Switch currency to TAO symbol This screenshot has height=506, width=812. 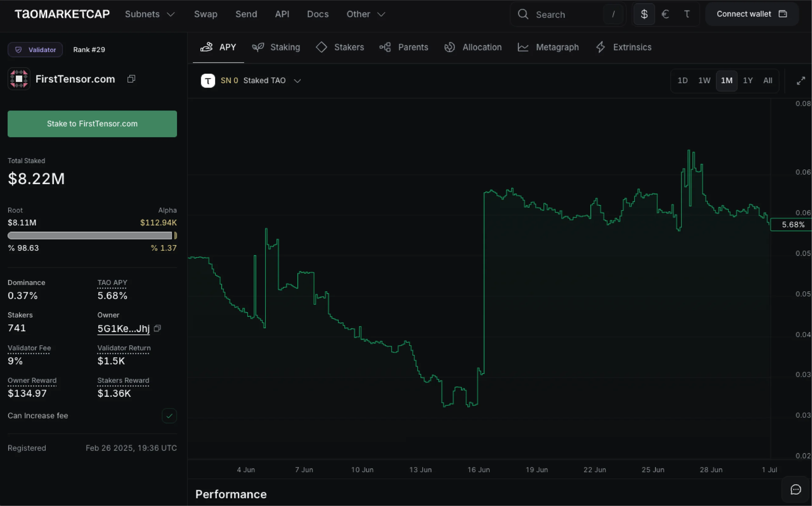pyautogui.click(x=687, y=14)
